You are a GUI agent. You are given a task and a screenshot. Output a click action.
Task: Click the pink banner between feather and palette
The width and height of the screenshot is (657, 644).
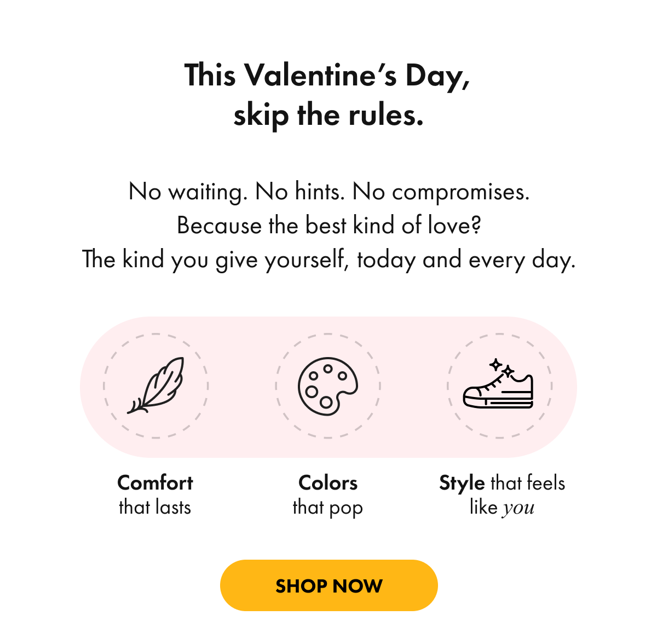241,387
